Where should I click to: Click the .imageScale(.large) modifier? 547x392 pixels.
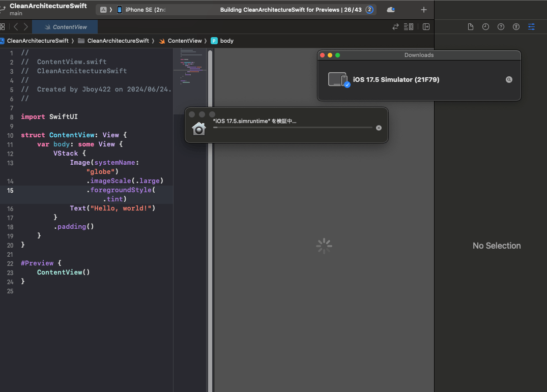125,180
